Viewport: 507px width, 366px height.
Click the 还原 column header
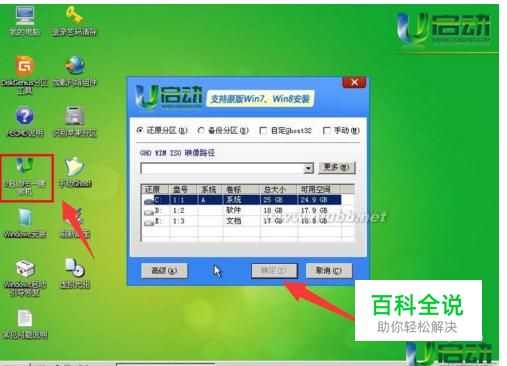coord(155,190)
